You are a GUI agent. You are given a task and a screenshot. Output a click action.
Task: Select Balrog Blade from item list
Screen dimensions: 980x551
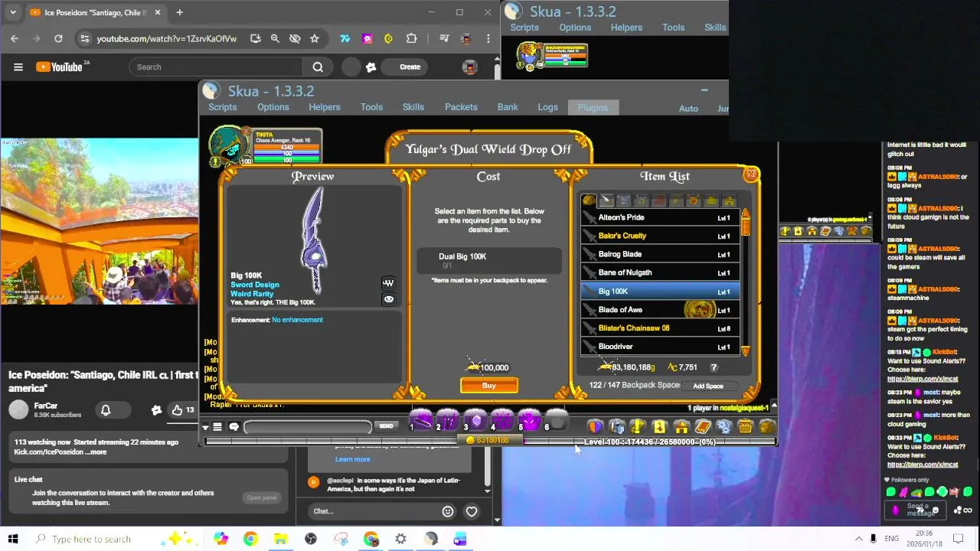(660, 254)
